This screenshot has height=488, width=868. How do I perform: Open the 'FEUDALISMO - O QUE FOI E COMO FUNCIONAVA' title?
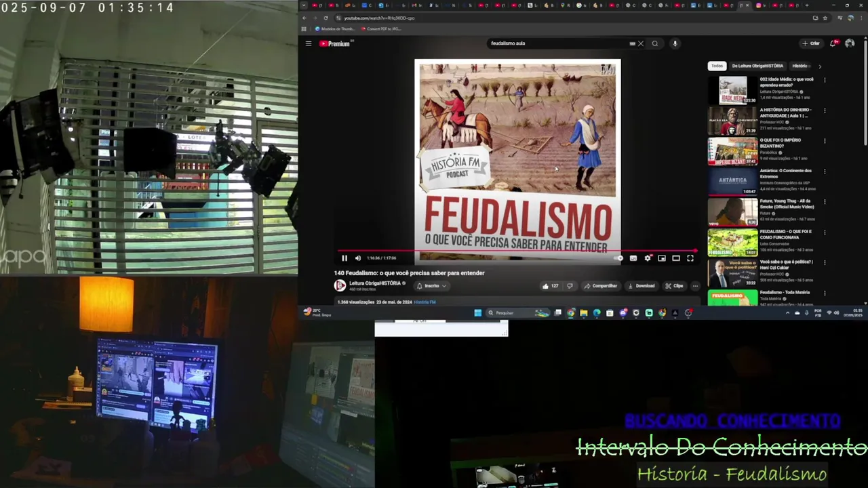(786, 235)
